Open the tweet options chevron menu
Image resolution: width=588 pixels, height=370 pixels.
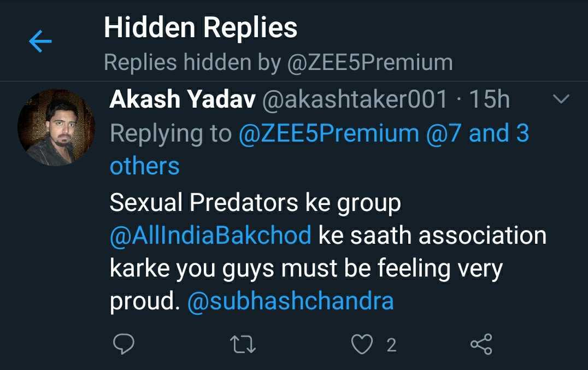561,99
